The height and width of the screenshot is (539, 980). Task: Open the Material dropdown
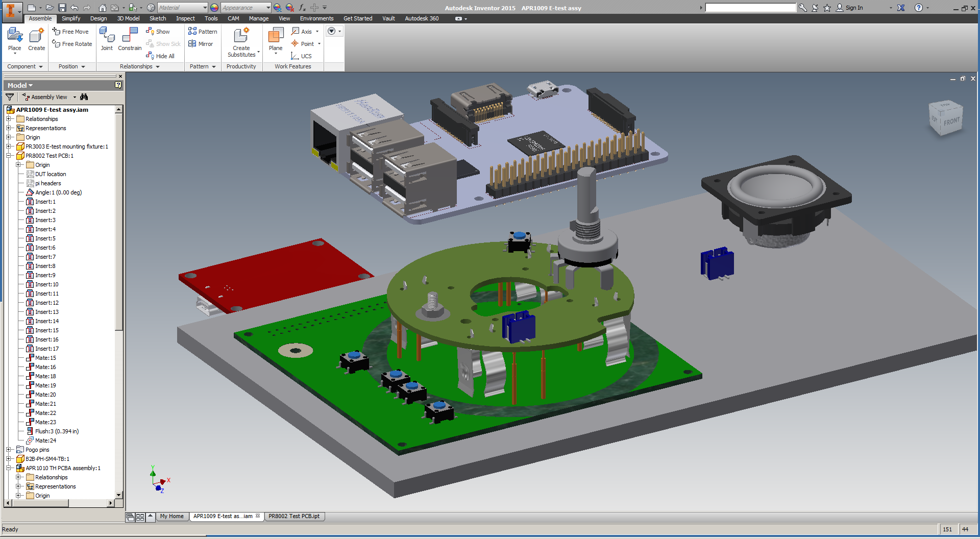(205, 8)
